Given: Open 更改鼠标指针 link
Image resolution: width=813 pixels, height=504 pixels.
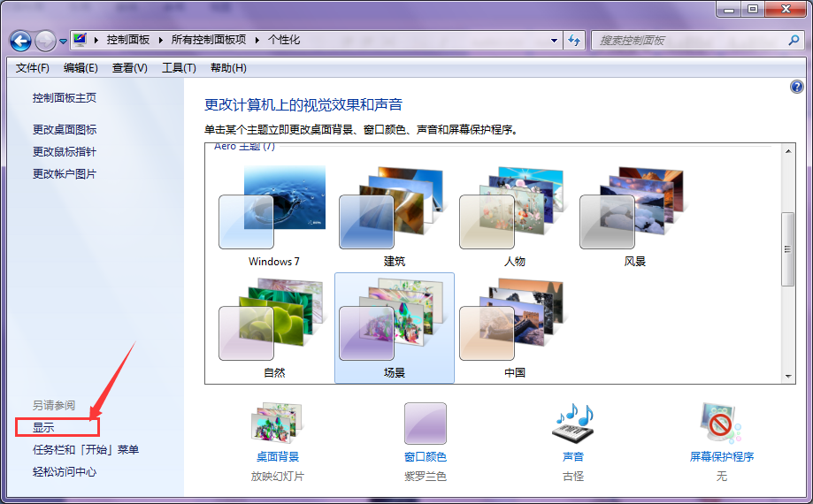Looking at the screenshot, I should pos(65,152).
